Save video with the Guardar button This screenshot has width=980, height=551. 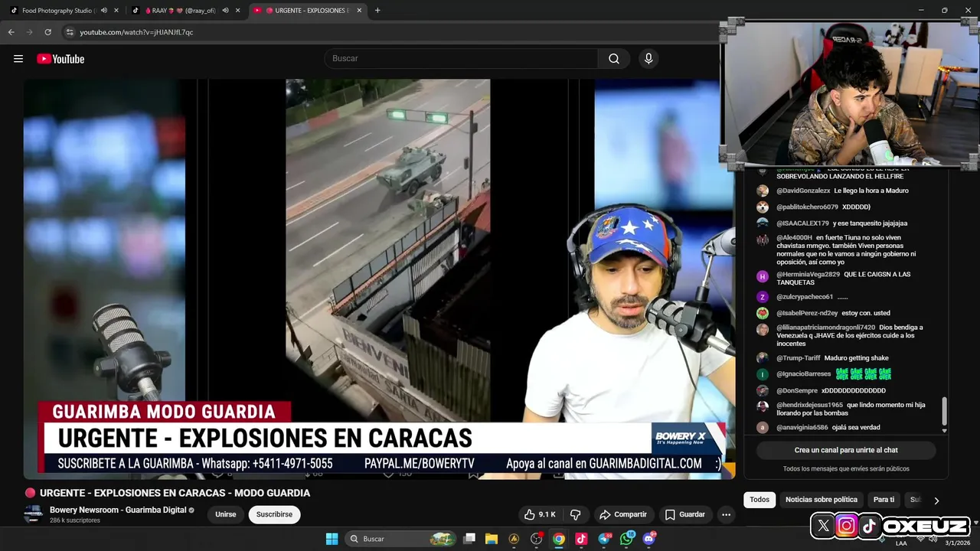pyautogui.click(x=684, y=514)
